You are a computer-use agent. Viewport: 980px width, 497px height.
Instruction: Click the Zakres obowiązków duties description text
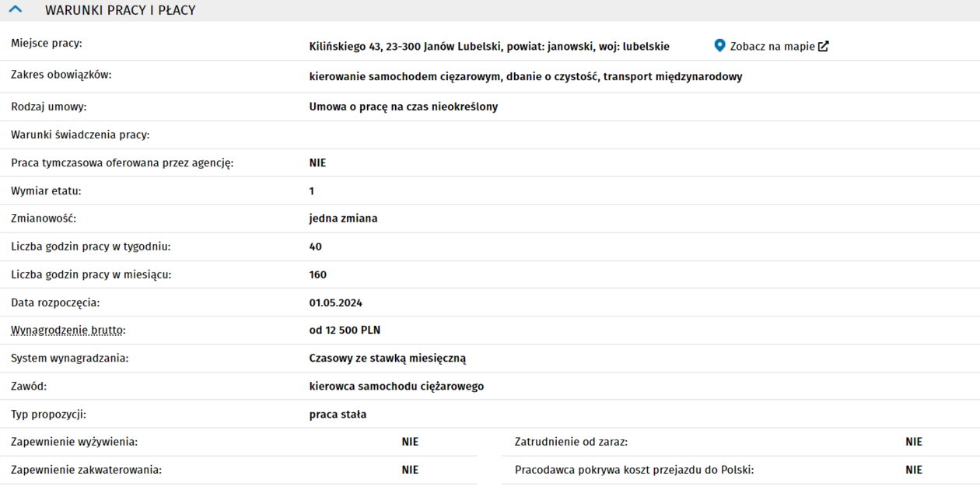click(525, 77)
